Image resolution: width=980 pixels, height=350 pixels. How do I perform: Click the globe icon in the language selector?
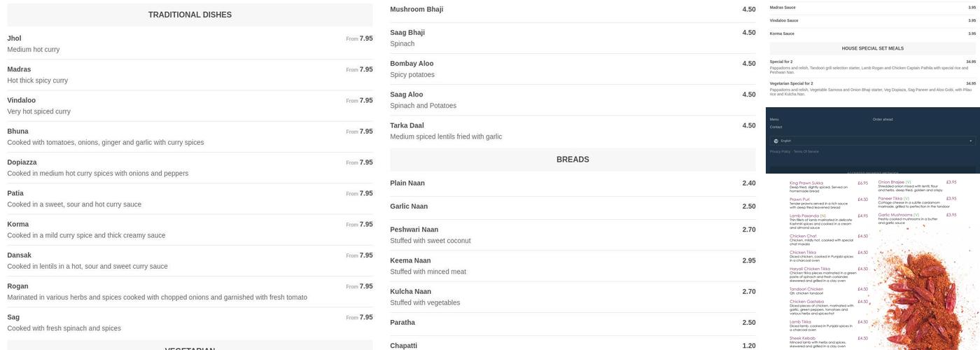(x=776, y=141)
